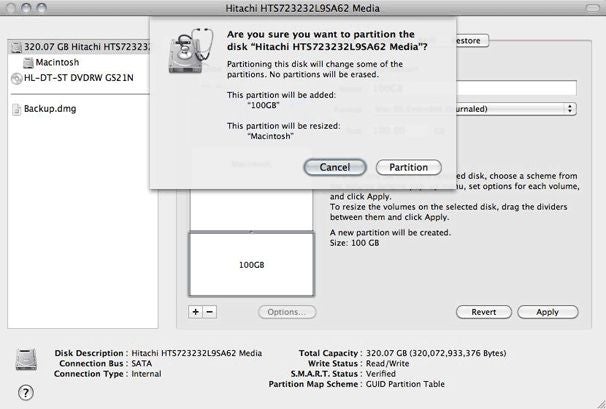606x409 pixels.
Task: Click the partition Name input field
Action: pyautogui.click(x=514, y=88)
